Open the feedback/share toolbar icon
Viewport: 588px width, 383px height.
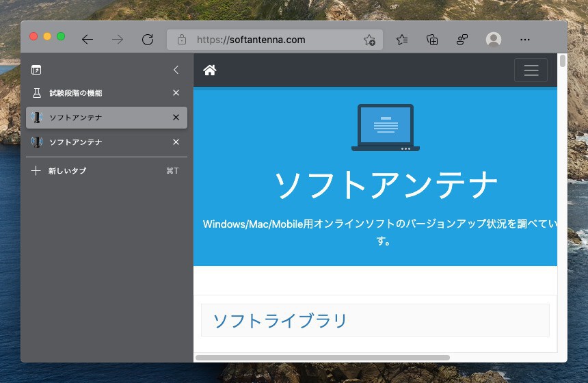tap(462, 40)
